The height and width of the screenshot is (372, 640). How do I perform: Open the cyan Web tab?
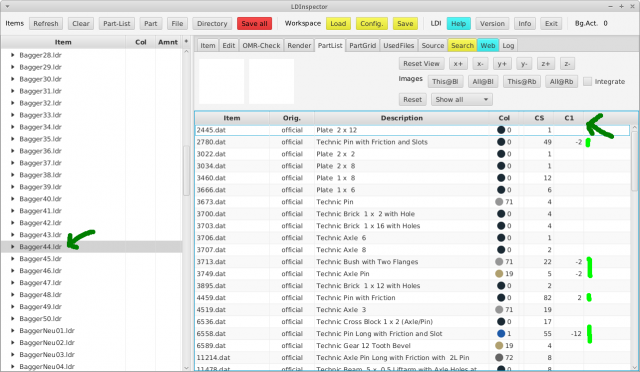pos(488,45)
